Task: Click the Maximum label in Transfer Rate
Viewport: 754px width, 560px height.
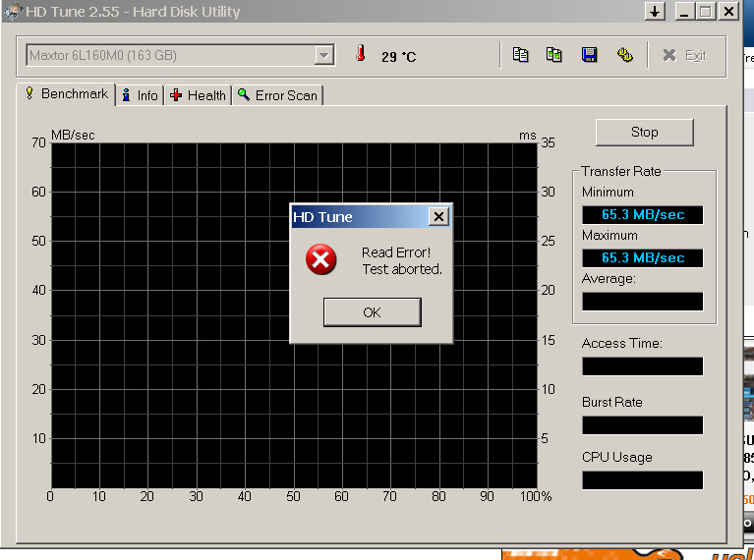Action: point(609,236)
